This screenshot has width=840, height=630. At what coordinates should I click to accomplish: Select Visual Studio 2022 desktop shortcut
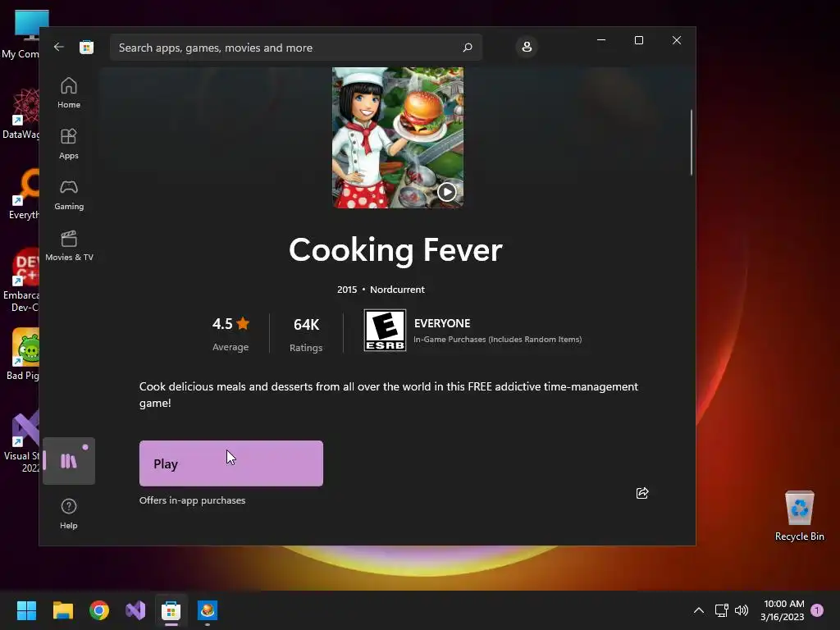(x=22, y=441)
